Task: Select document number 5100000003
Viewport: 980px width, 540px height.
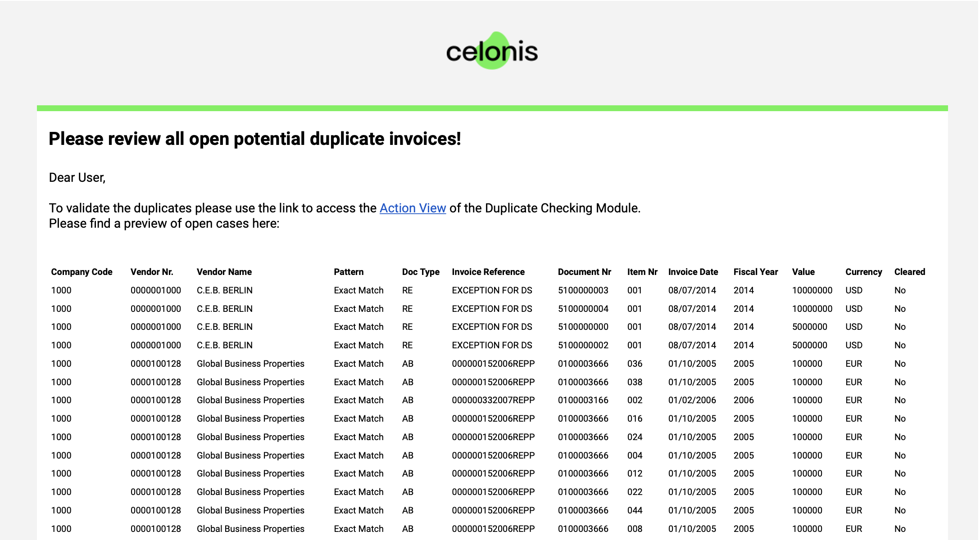Action: (583, 290)
